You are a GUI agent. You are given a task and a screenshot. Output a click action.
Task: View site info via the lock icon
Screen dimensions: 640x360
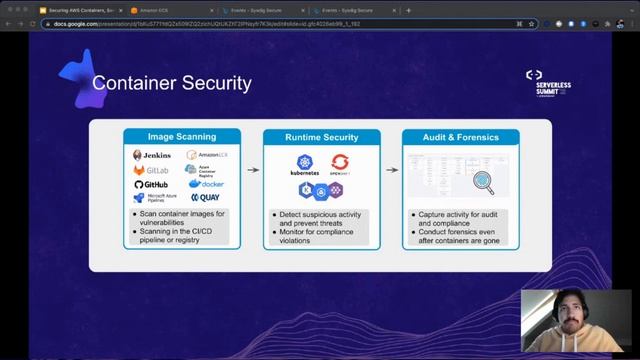pyautogui.click(x=48, y=24)
